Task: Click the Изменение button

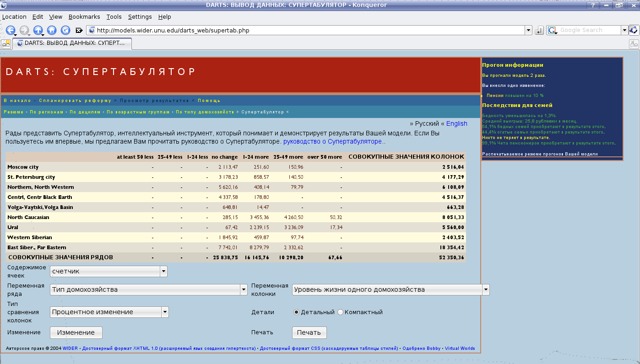Action: [76, 332]
